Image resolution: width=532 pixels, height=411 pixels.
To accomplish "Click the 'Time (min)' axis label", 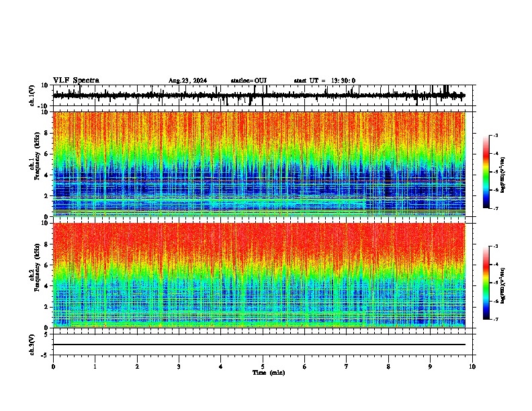I will pyautogui.click(x=269, y=373).
